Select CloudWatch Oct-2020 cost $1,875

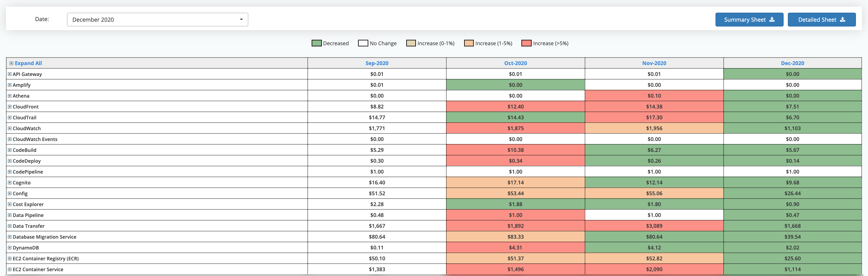pyautogui.click(x=516, y=128)
